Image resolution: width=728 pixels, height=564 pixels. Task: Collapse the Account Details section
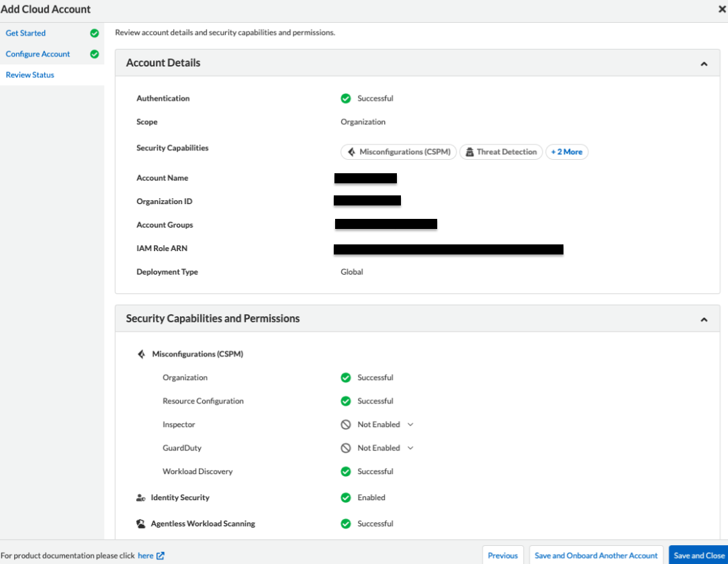704,64
